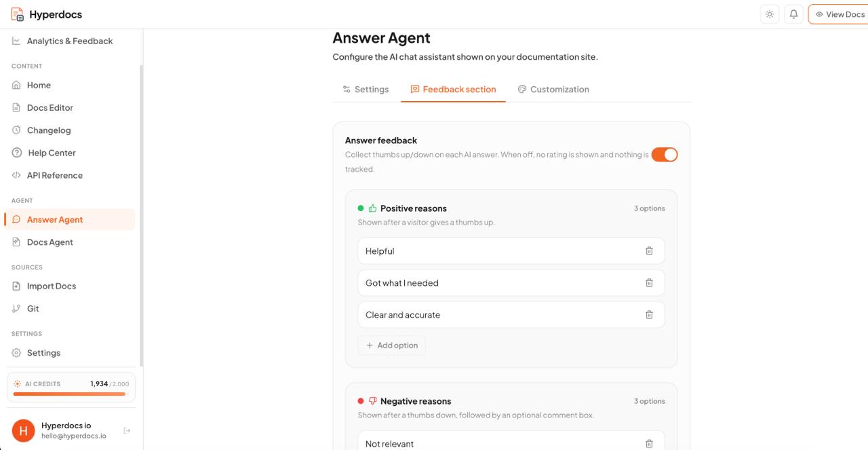868x450 pixels.
Task: Click '3 options' count for Positive reasons
Action: tap(650, 208)
